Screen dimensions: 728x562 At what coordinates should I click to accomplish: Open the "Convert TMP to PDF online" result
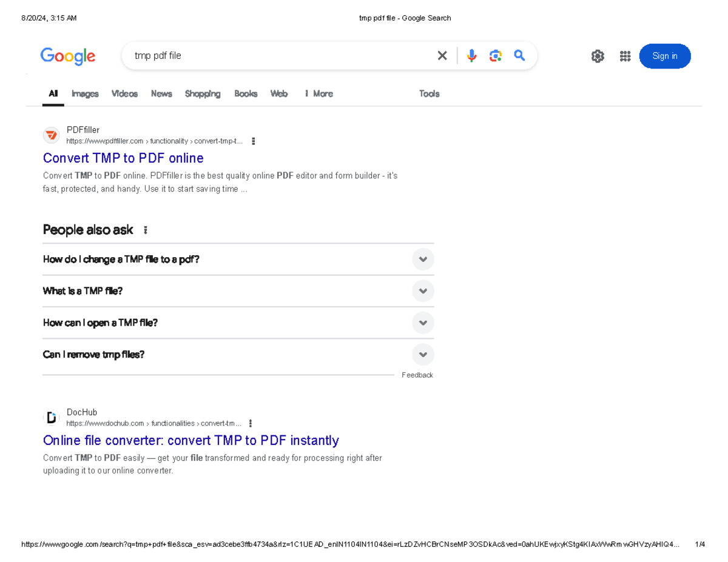click(123, 158)
